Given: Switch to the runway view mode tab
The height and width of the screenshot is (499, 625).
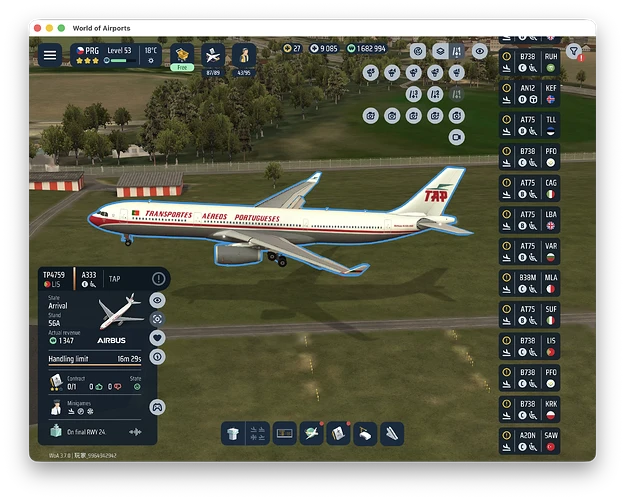Looking at the screenshot, I should click(457, 51).
